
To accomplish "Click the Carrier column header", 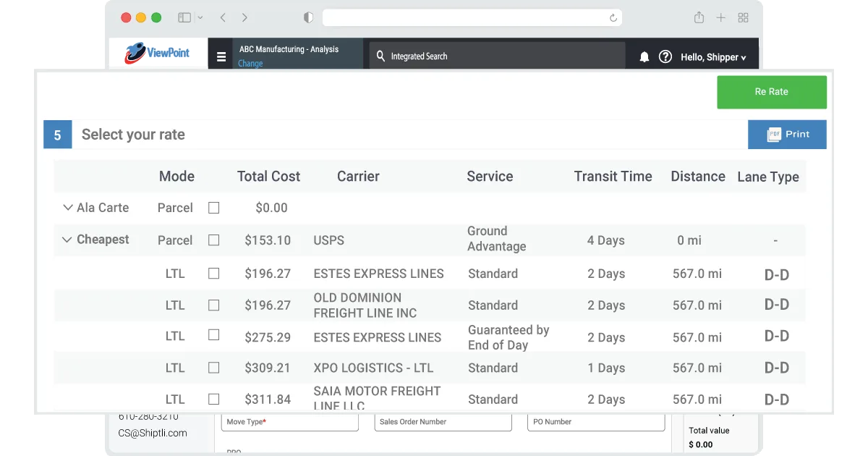I will [x=358, y=176].
